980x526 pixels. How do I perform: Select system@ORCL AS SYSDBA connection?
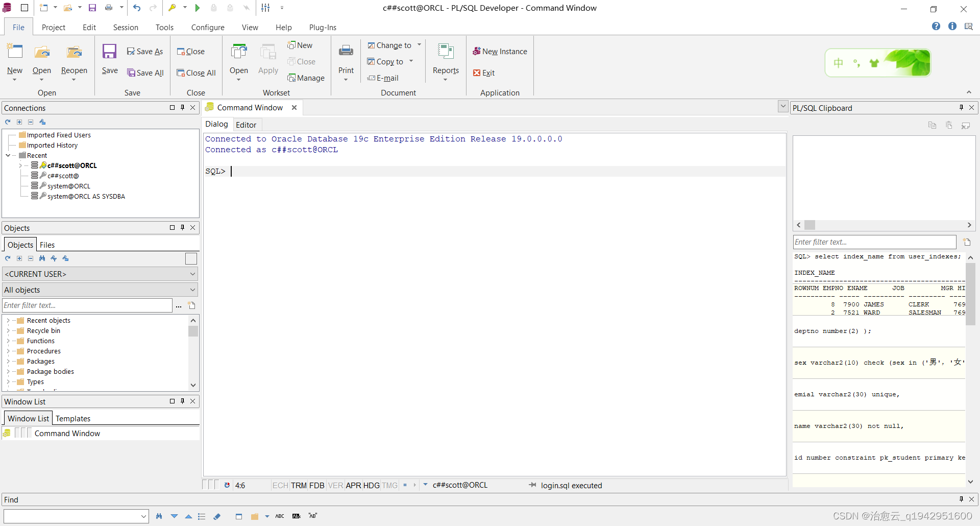[x=86, y=196]
